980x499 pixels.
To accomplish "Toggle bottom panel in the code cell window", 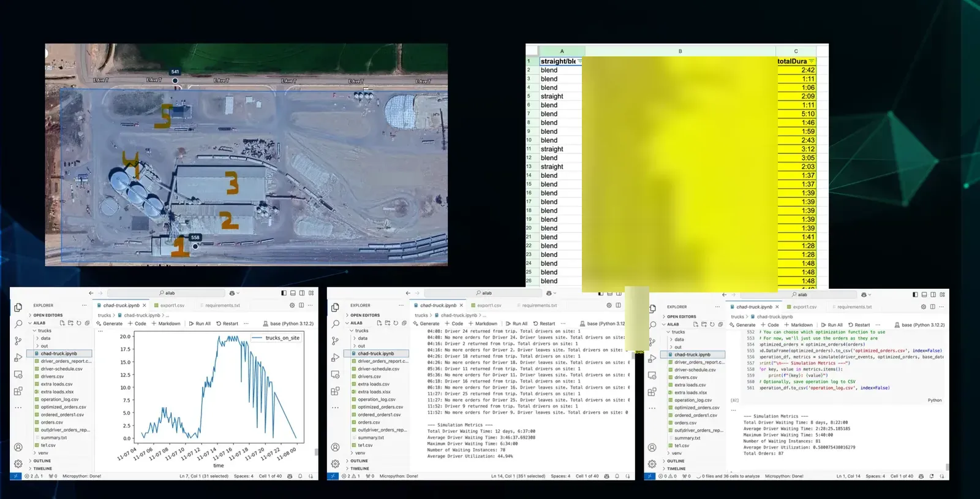I will pyautogui.click(x=924, y=294).
